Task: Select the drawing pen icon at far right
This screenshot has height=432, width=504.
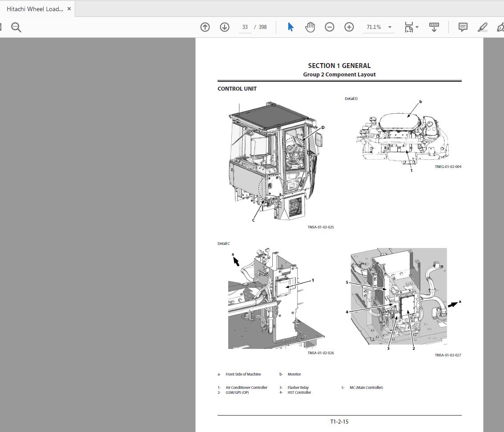Action: (501, 27)
